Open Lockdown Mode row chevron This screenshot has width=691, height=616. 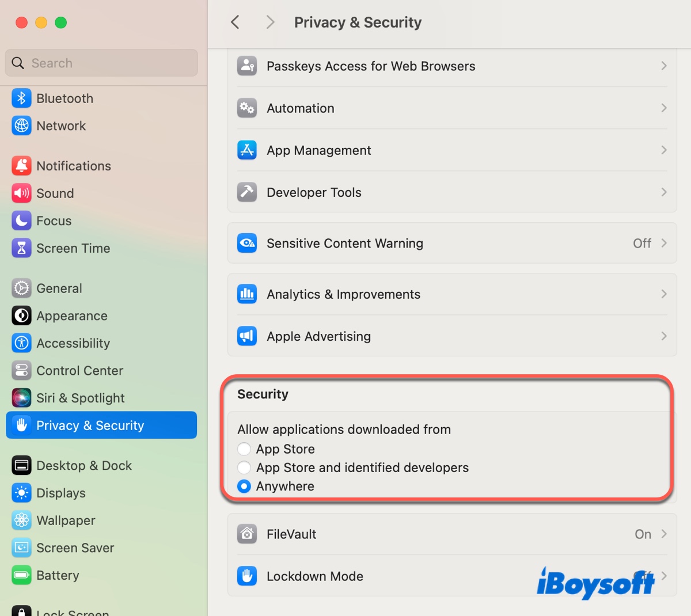click(664, 576)
